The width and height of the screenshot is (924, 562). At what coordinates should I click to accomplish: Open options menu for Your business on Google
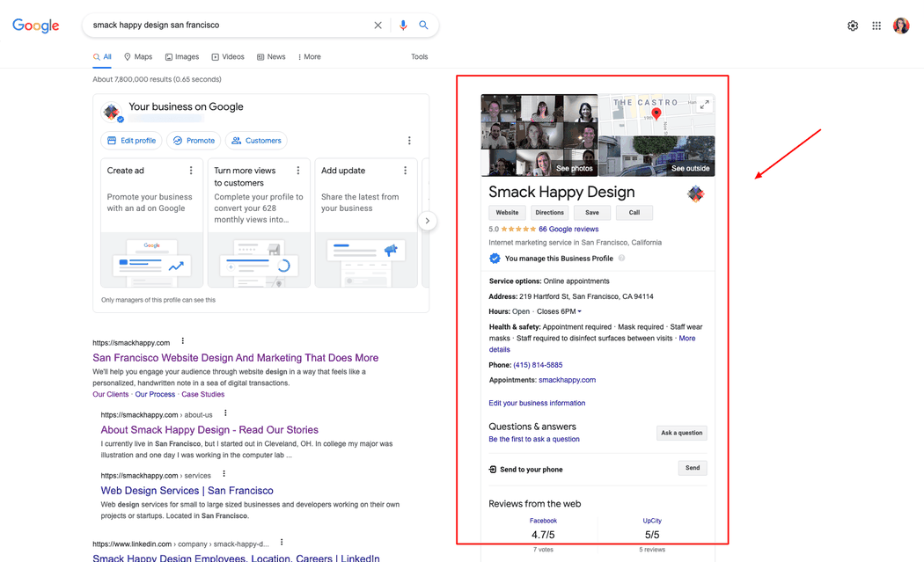tap(409, 140)
